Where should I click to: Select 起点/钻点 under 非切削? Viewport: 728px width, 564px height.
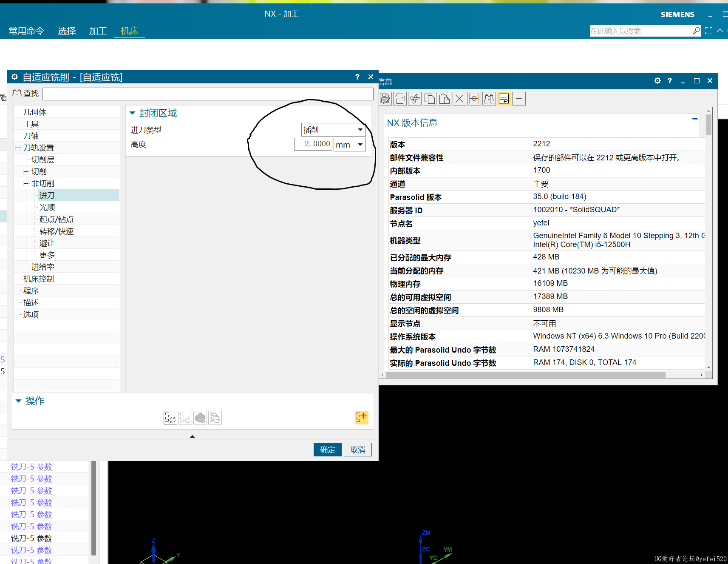tap(57, 219)
